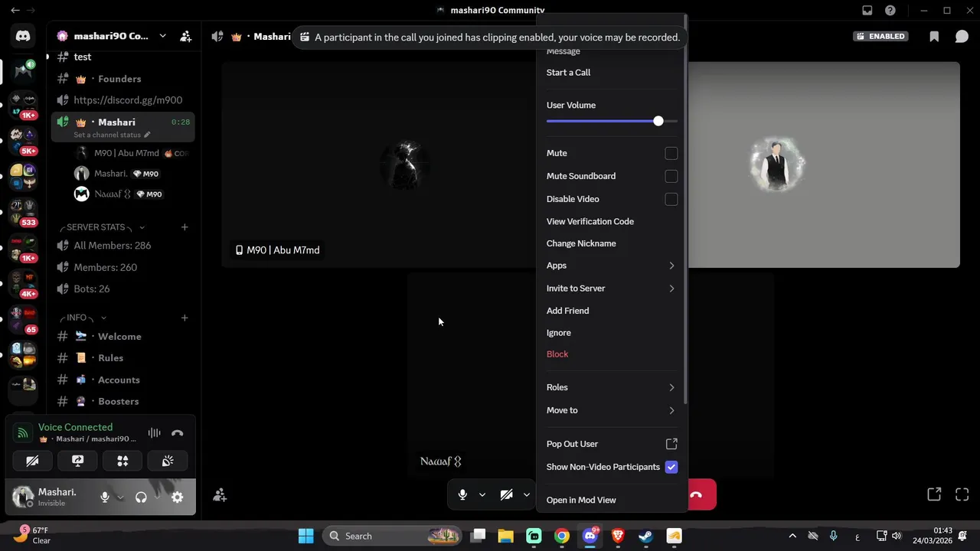Open Steam from the taskbar
The image size is (980, 551).
[x=645, y=536]
